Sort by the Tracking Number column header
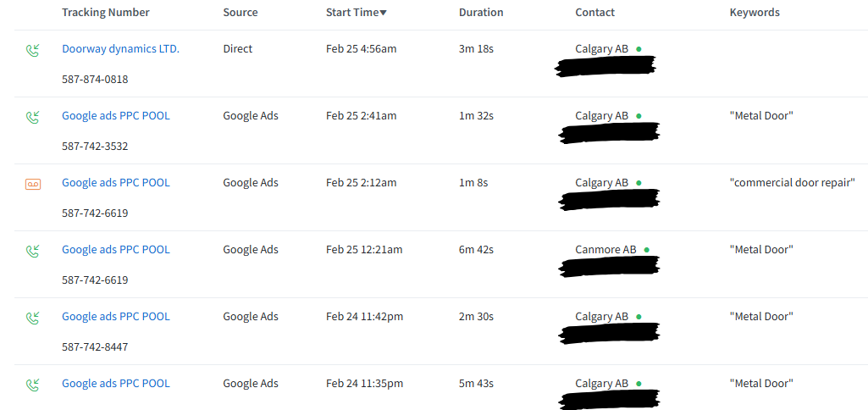 (106, 12)
